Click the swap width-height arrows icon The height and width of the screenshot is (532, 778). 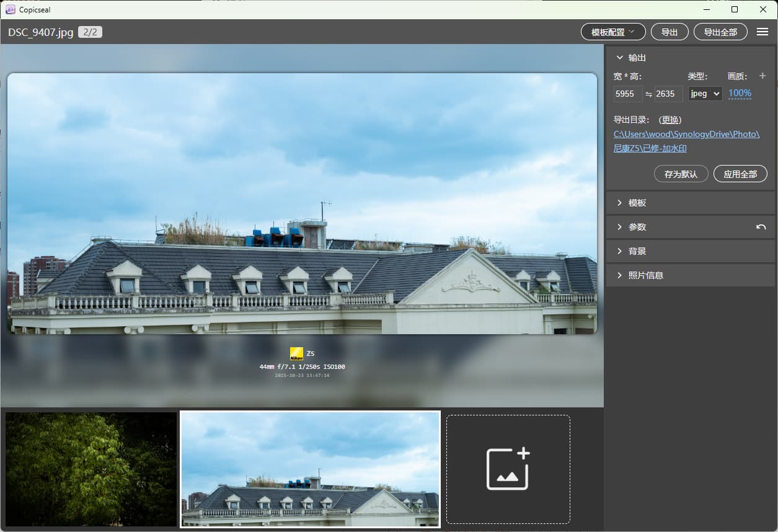coord(648,94)
